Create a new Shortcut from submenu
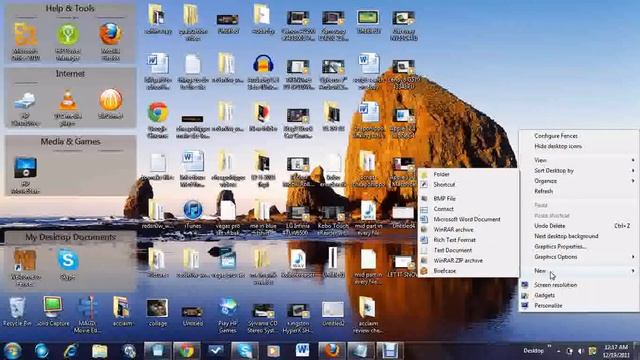The image size is (640, 360). click(468, 184)
